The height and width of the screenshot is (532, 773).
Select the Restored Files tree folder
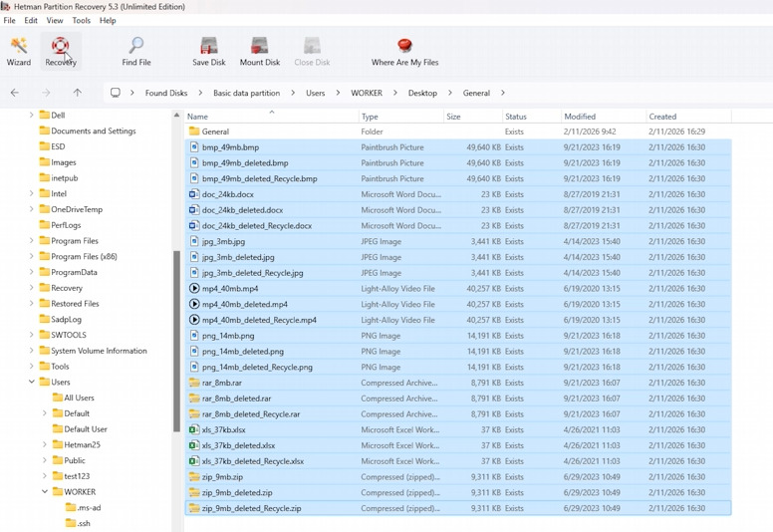pos(75,303)
